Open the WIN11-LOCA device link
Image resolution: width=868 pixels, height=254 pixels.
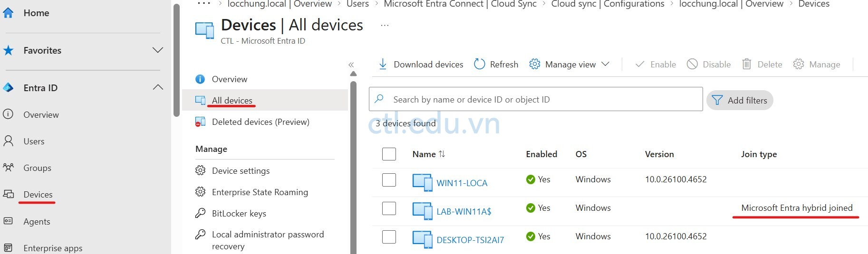462,183
